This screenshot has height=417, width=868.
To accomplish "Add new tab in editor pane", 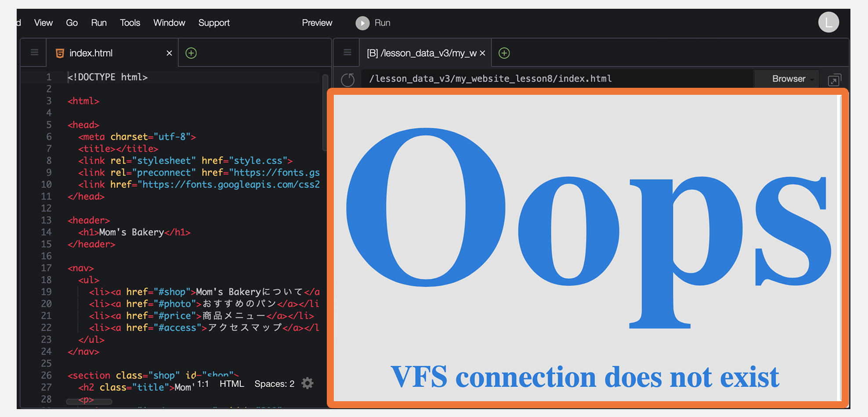I will [191, 53].
